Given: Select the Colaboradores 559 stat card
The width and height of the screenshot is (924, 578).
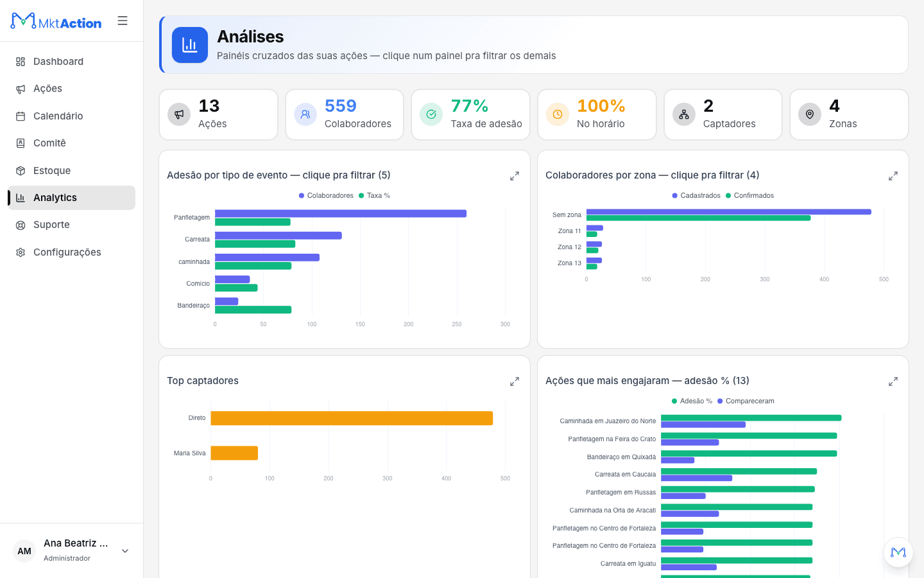Looking at the screenshot, I should click(345, 114).
